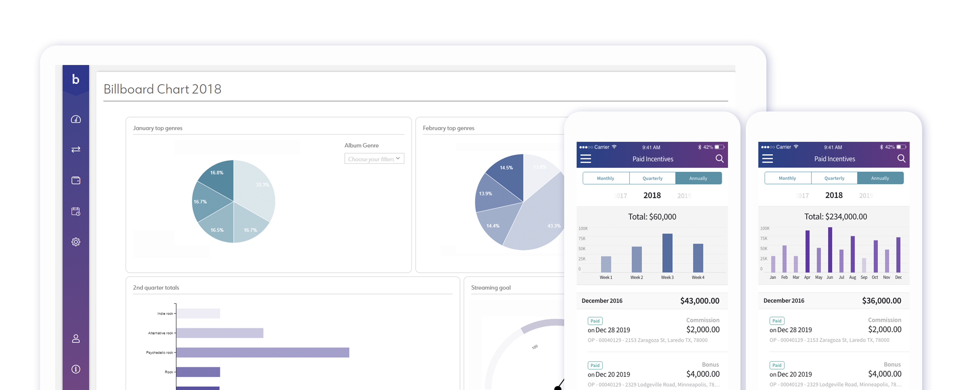Tap Paid badge for Dec 28 on left phone

click(595, 321)
